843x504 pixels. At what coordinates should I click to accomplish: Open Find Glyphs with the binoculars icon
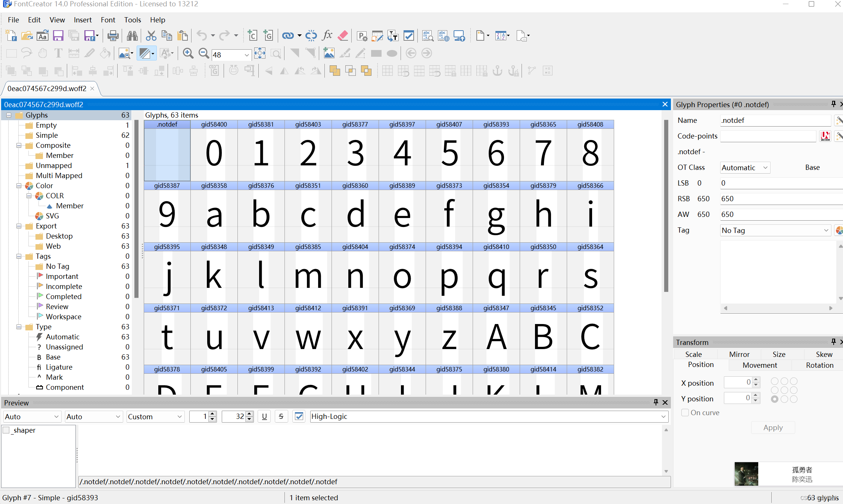click(132, 35)
